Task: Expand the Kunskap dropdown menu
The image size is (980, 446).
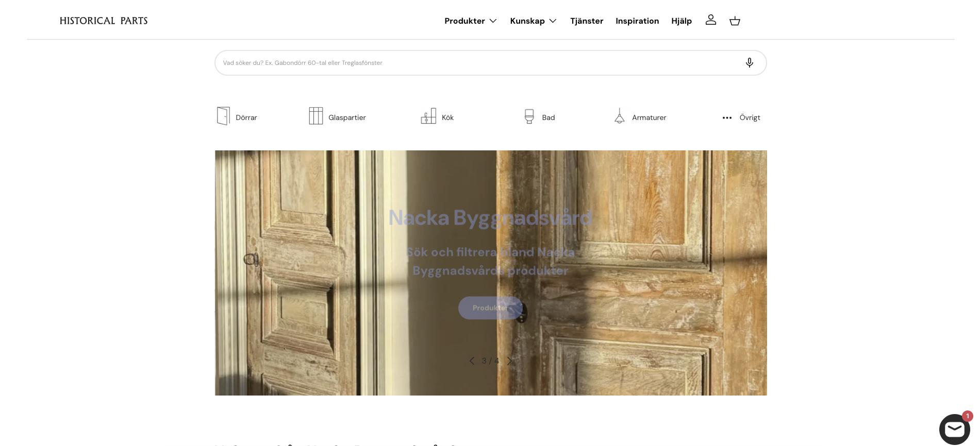Action: (x=534, y=21)
